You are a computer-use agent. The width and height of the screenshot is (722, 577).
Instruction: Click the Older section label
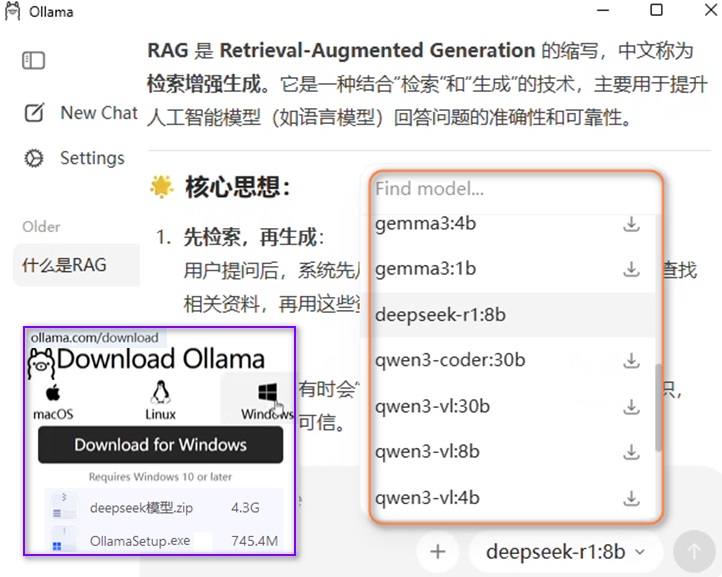(x=41, y=227)
